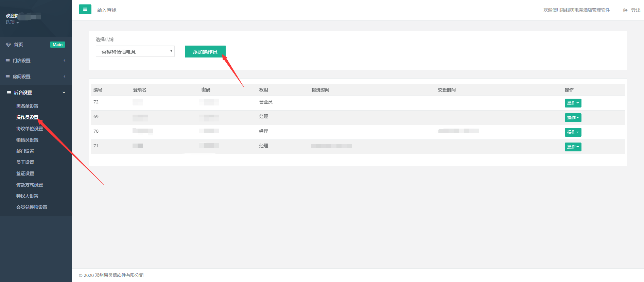This screenshot has height=282, width=644.
Task: Open 操作 dropdown for operator 69
Action: [573, 118]
